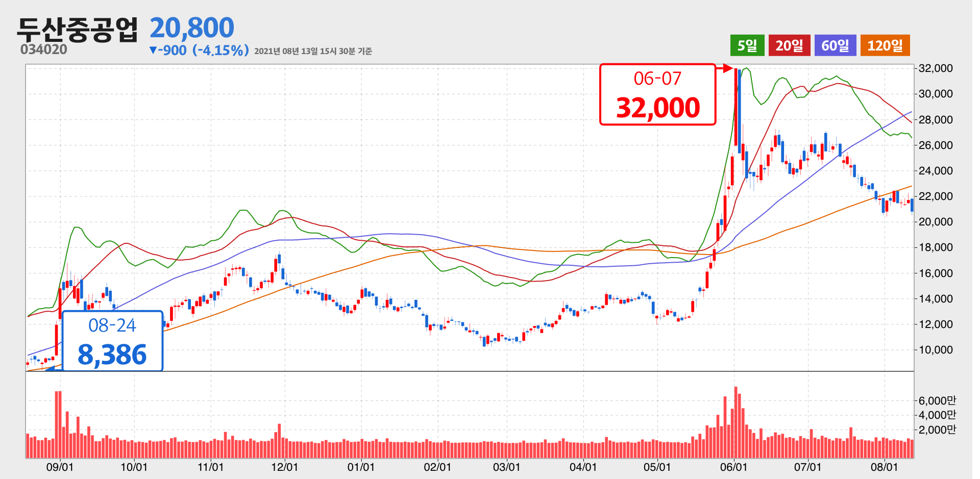
Task: Click the 09/01 date axis label
Action: pyautogui.click(x=60, y=467)
